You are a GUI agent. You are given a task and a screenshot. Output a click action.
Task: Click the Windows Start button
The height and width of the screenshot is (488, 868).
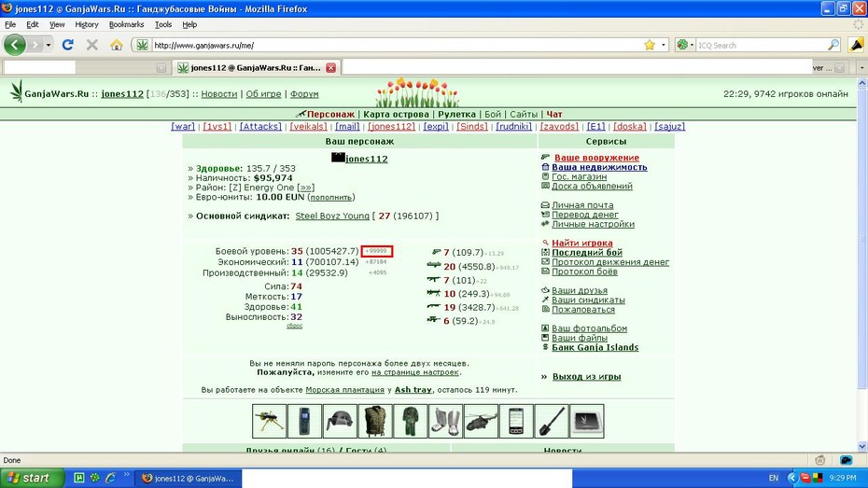pyautogui.click(x=32, y=478)
